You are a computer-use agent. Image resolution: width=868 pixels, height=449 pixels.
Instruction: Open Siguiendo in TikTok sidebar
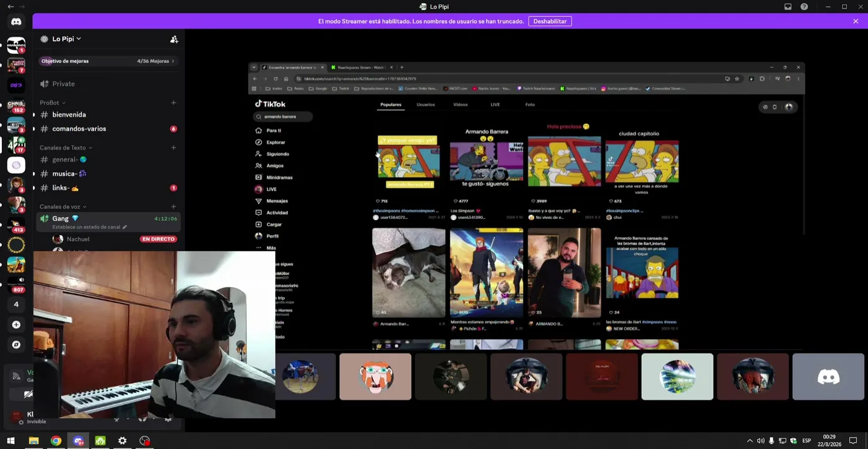(272, 154)
